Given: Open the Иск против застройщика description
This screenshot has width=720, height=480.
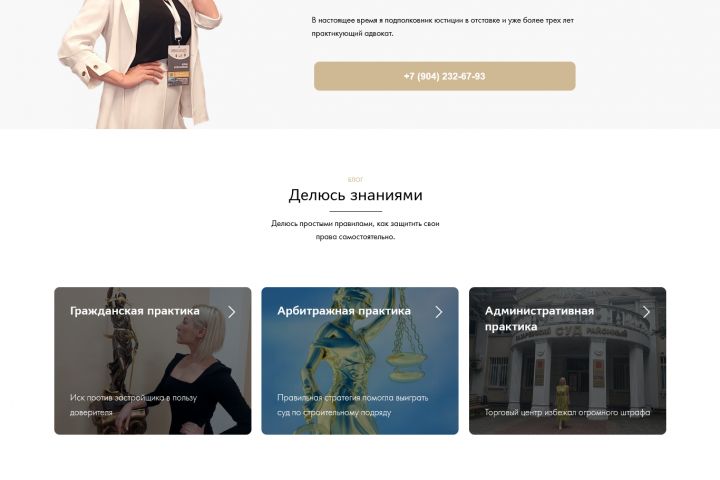Looking at the screenshot, I should 133,405.
